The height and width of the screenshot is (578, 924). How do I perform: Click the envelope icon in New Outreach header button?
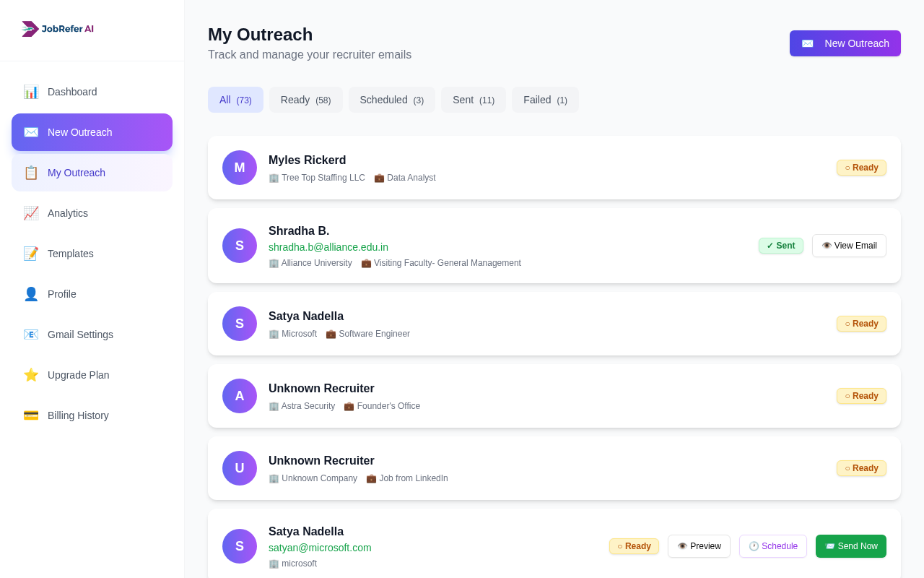pos(807,43)
